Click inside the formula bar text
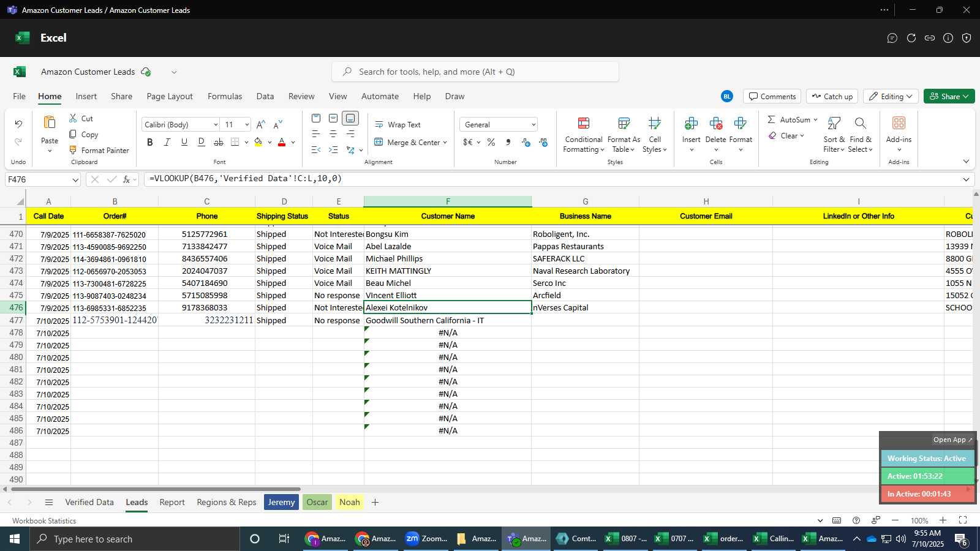Screen dimensions: 980x551 [245, 179]
